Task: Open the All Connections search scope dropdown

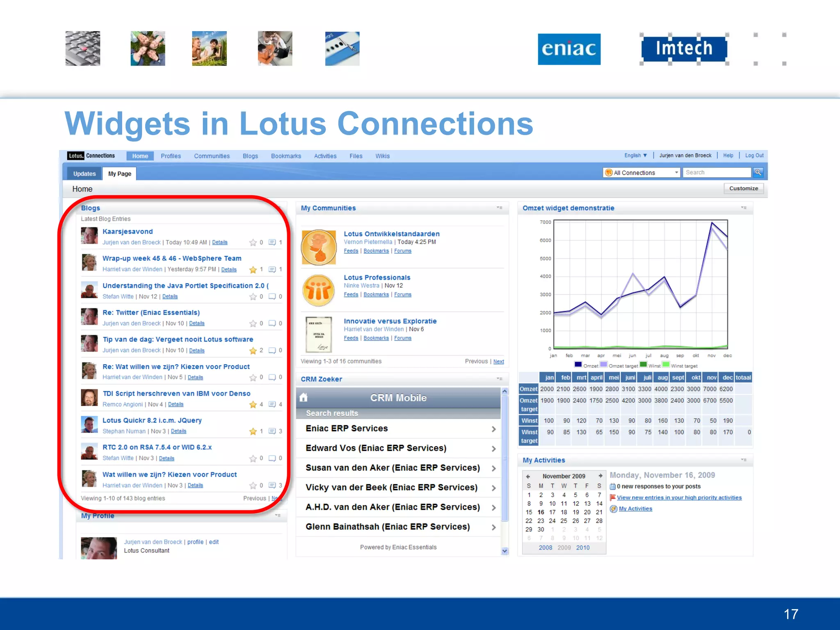Action: pyautogui.click(x=642, y=173)
